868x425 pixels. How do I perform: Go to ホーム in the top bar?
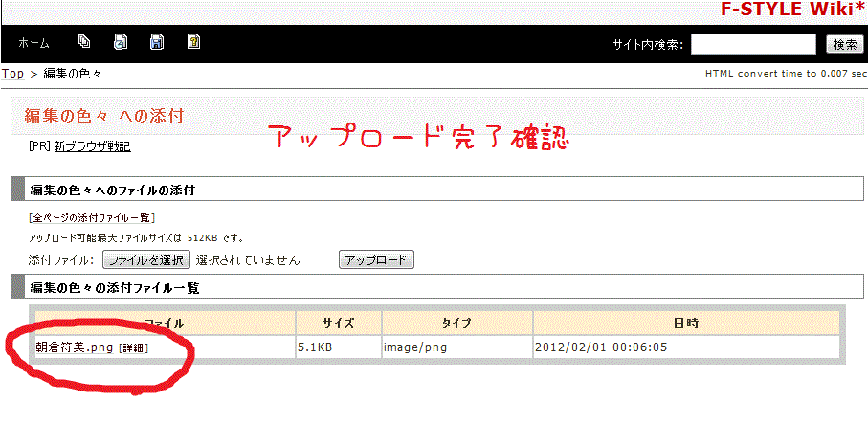(34, 44)
